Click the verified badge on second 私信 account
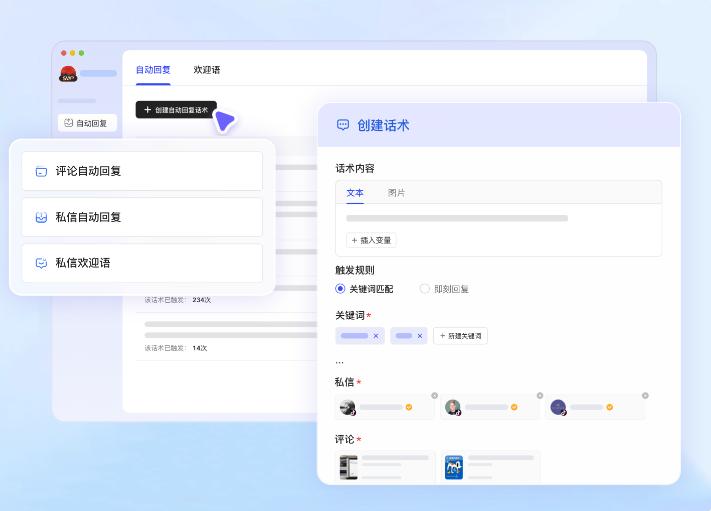This screenshot has height=511, width=711. (x=514, y=407)
